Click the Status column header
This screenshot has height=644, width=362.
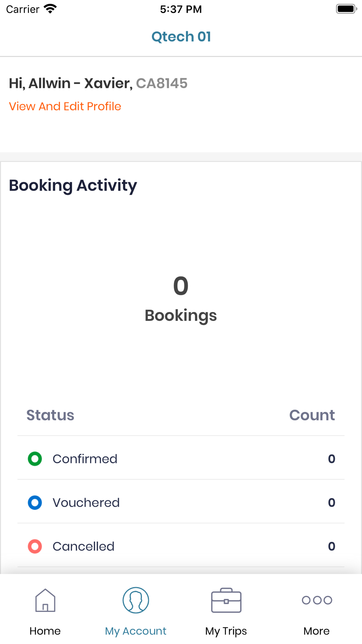[x=50, y=415]
